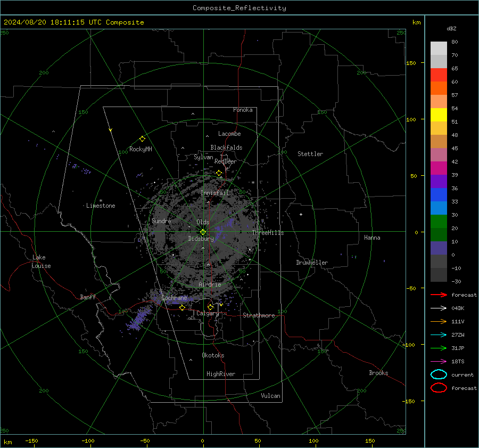Screen dimensions: 479x448
Task: Click the Innisfail label on the map
Action: click(214, 193)
